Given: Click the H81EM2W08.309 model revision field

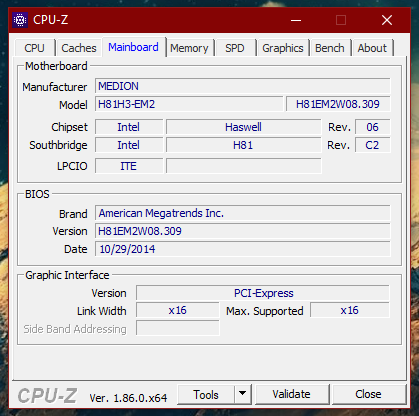Looking at the screenshot, I should (338, 104).
